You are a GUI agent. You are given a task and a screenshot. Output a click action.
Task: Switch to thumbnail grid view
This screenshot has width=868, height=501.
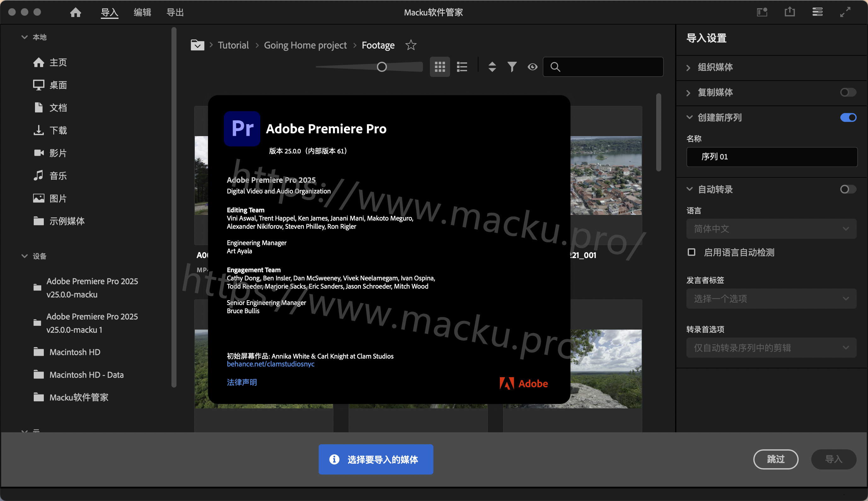[x=440, y=67]
